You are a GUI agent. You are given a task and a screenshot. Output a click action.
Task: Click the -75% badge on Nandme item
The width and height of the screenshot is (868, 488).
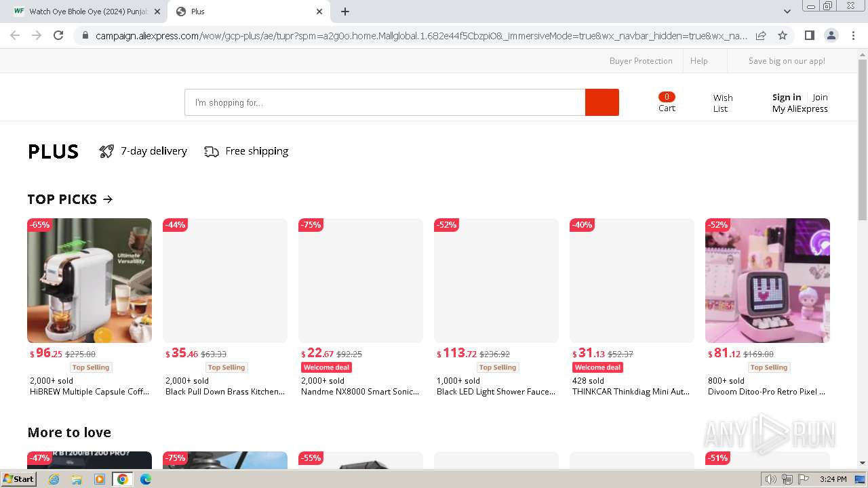[x=311, y=225]
